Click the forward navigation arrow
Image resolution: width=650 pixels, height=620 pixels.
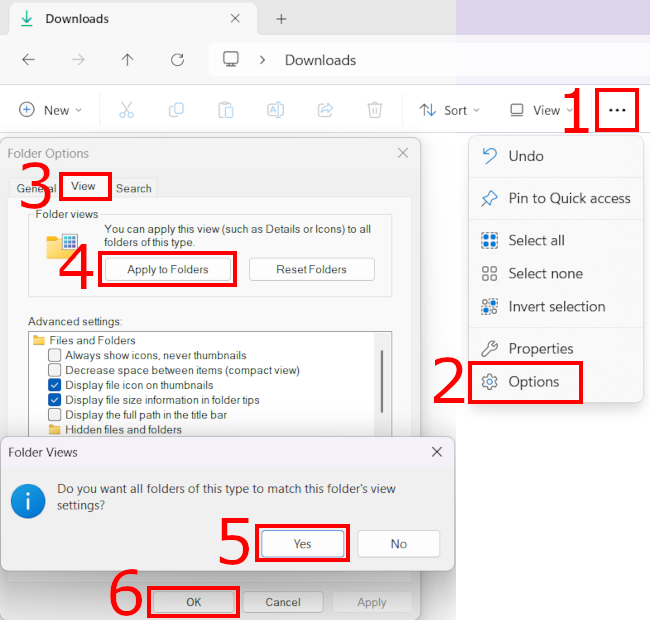tap(78, 60)
